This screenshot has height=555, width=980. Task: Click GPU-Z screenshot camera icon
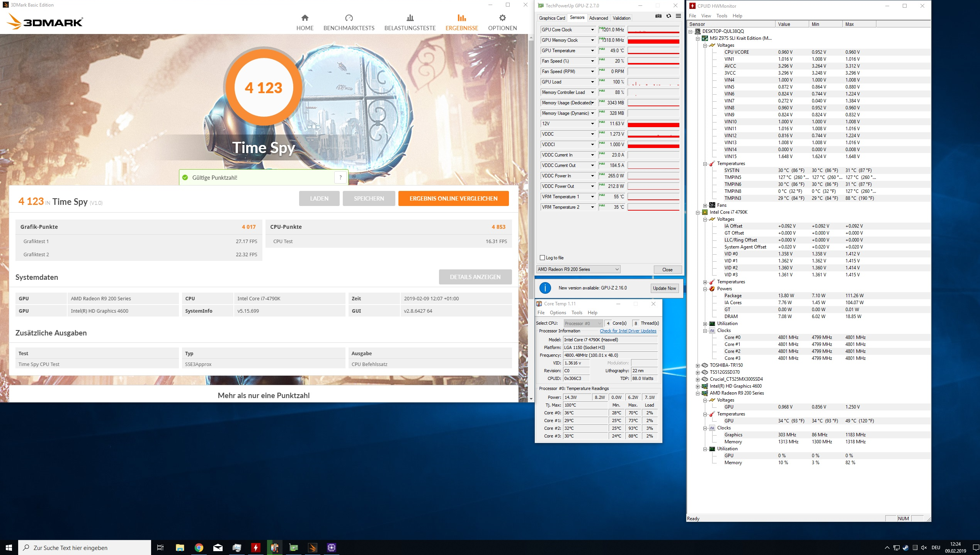[x=658, y=16]
